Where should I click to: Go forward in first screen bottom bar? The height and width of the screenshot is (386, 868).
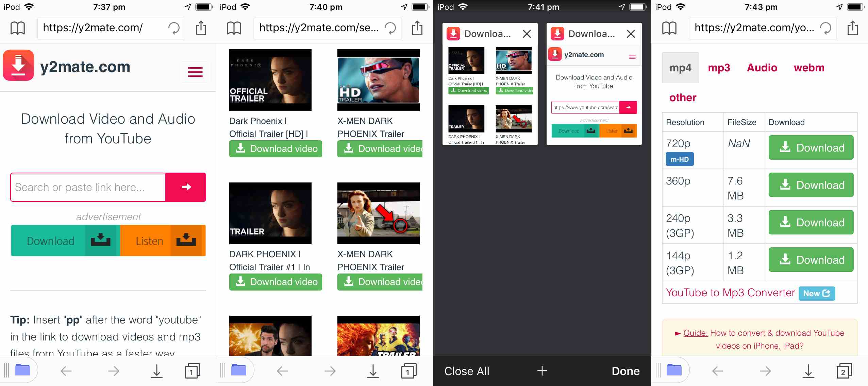tap(114, 371)
